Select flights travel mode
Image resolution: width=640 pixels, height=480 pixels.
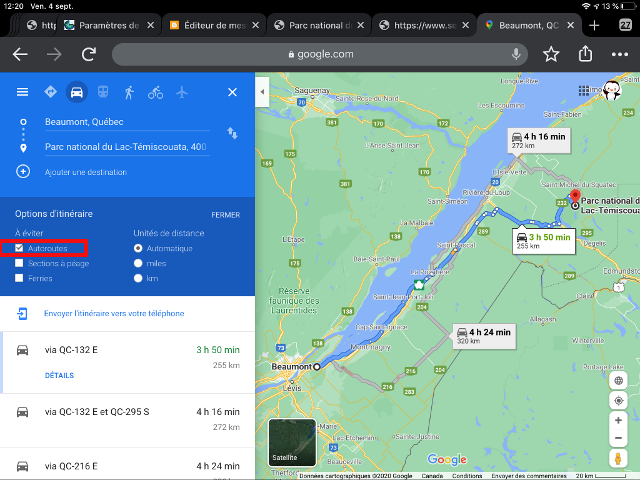click(x=182, y=92)
